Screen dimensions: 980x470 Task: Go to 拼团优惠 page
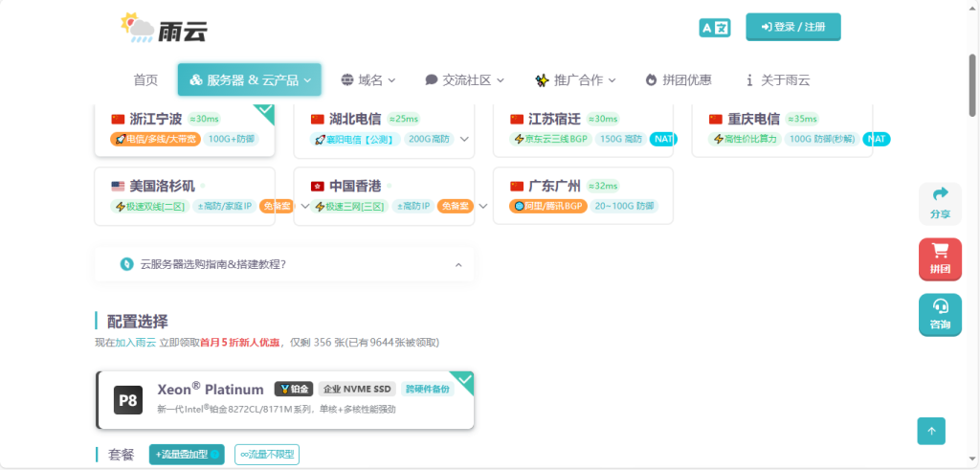coord(679,80)
